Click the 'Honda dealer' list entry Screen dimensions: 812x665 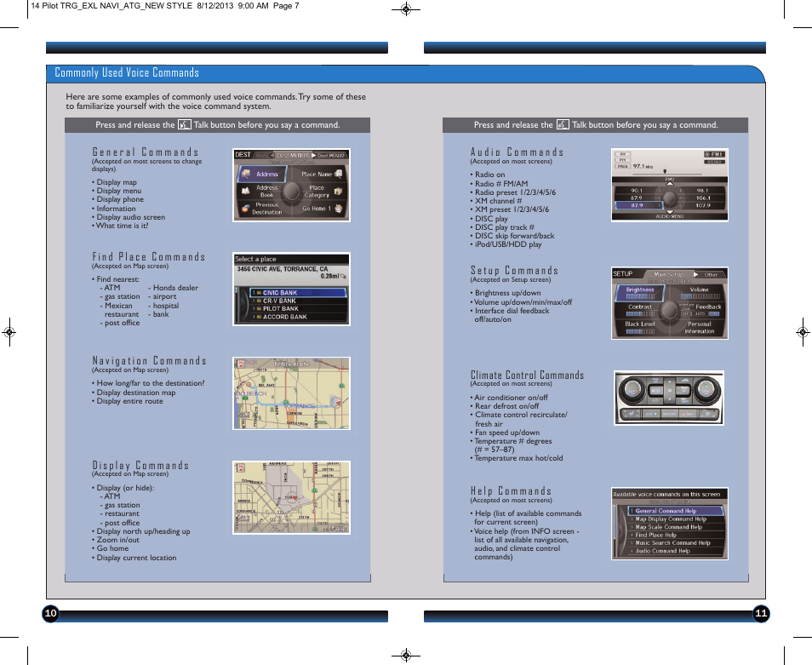point(175,288)
